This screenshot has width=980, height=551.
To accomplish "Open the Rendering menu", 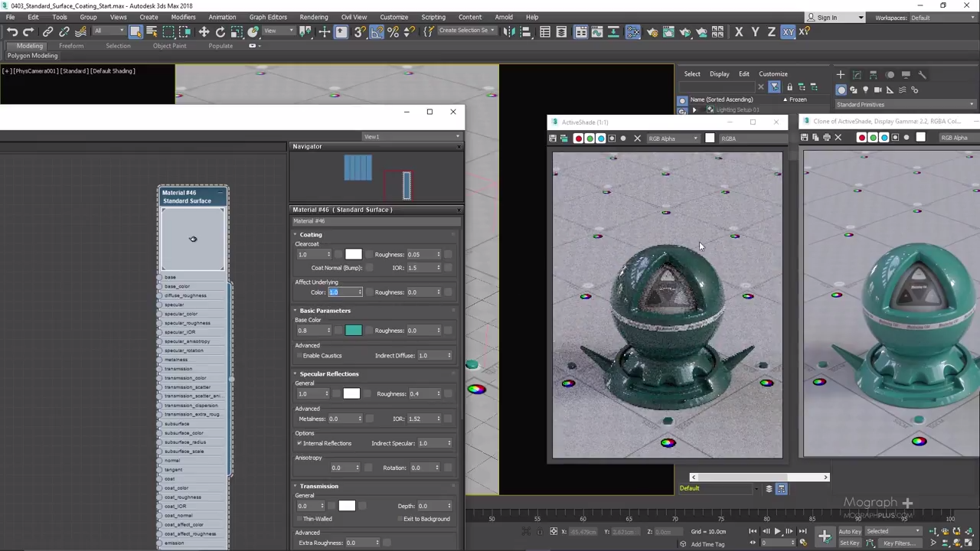I will pos(314,17).
